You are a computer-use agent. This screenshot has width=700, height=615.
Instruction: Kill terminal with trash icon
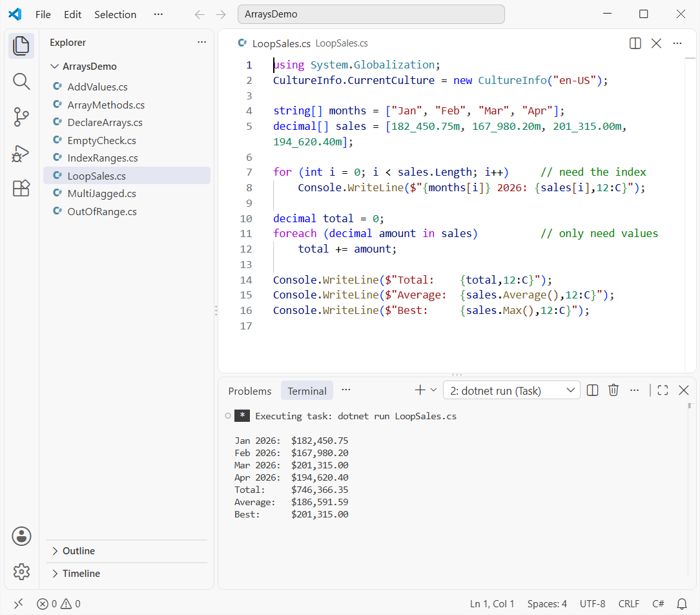[613, 390]
